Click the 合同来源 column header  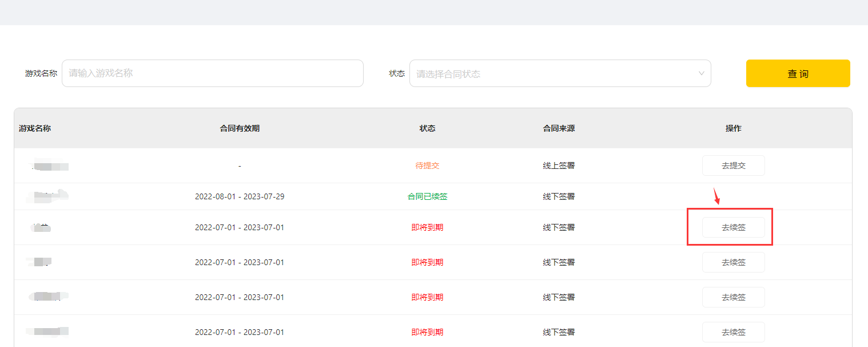[559, 128]
